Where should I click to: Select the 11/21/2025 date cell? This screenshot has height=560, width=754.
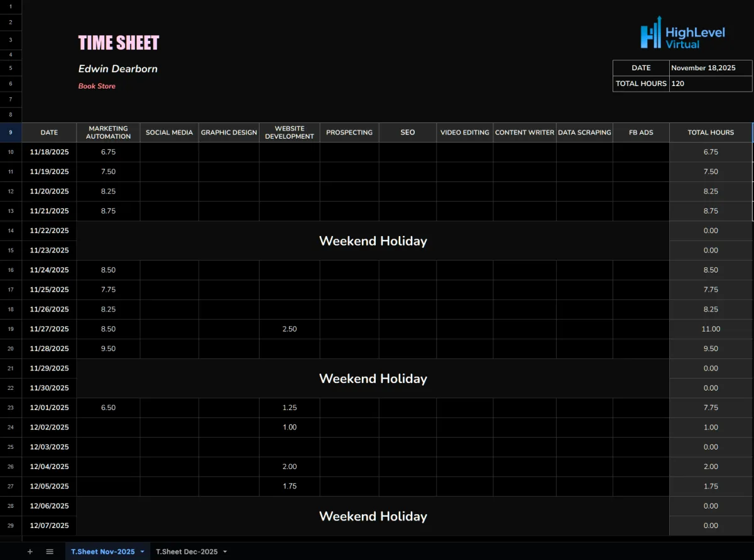point(49,211)
